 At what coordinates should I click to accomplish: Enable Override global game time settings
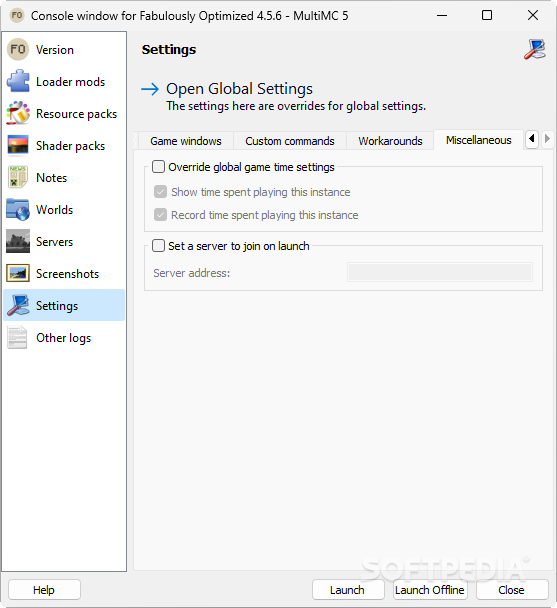click(x=158, y=167)
